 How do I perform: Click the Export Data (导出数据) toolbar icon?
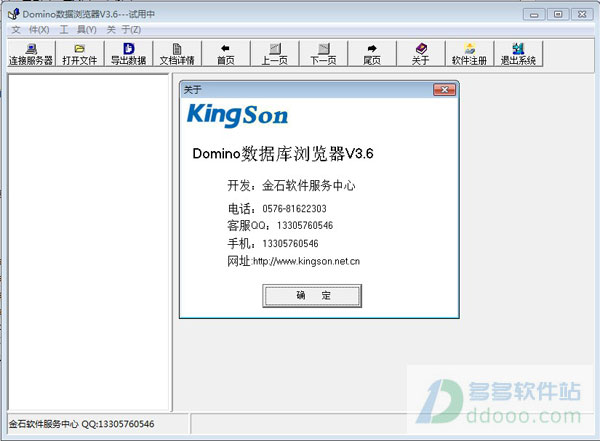point(129,54)
